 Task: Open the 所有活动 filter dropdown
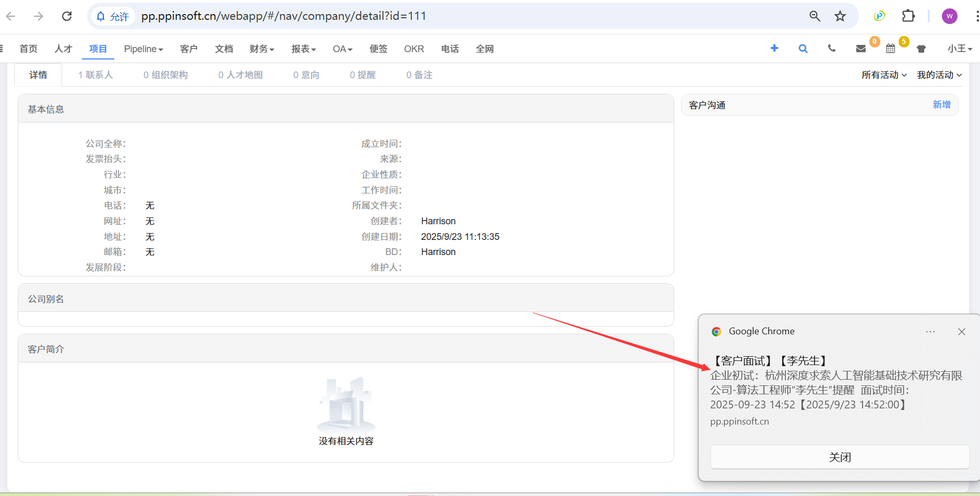(884, 75)
